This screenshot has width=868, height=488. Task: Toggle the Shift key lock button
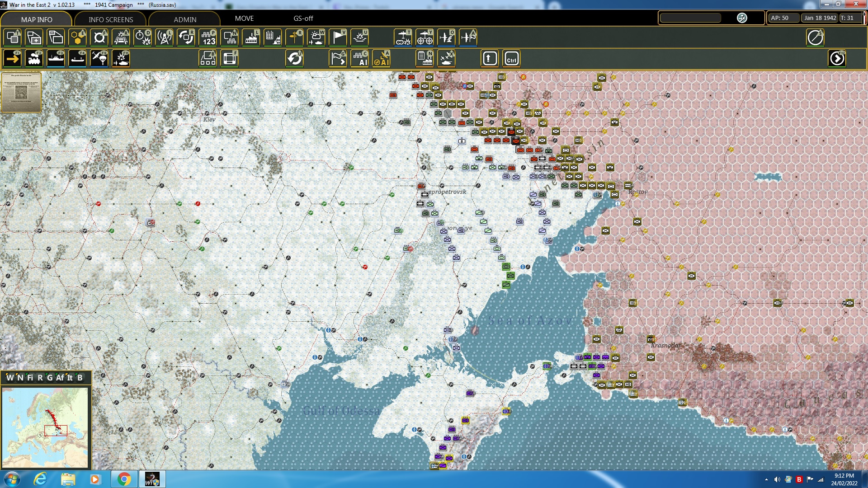490,59
